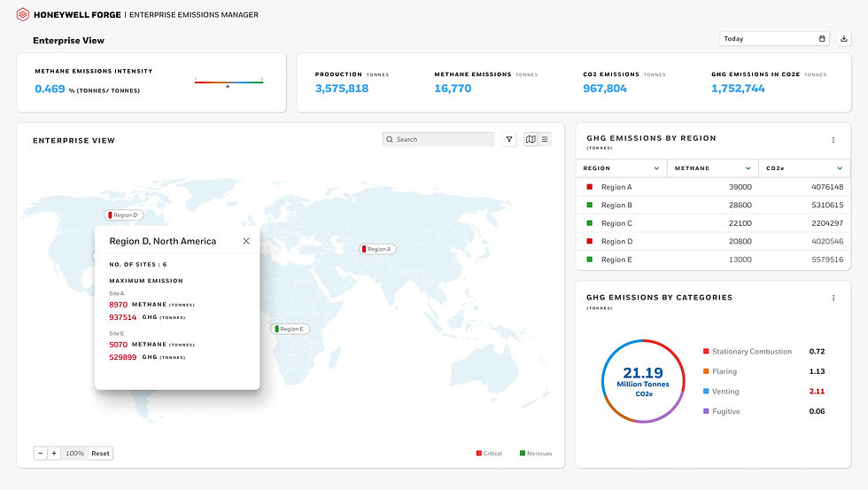Click Region A methane cell 39000
This screenshot has height=490, width=868.
point(740,187)
